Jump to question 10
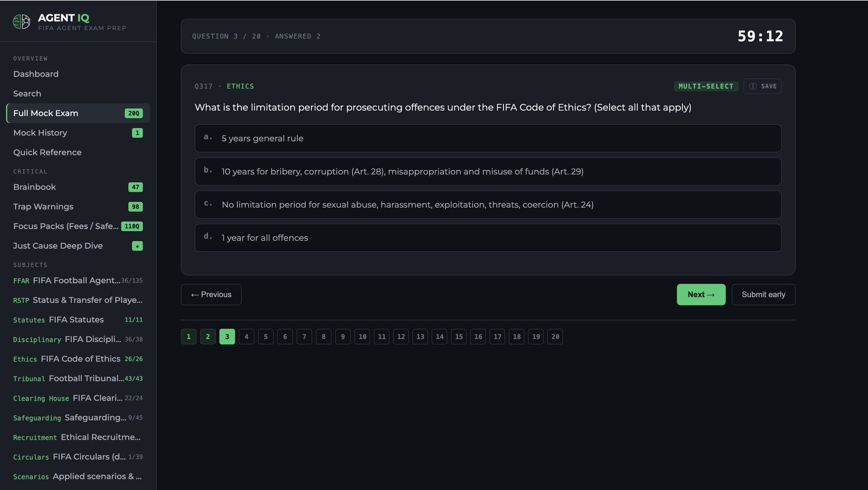868x490 pixels. tap(362, 337)
